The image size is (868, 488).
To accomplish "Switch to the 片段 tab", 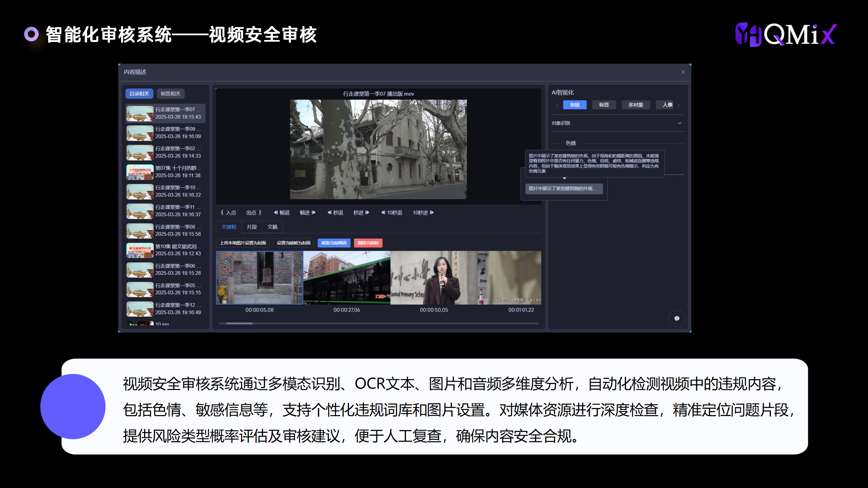I will tap(252, 227).
